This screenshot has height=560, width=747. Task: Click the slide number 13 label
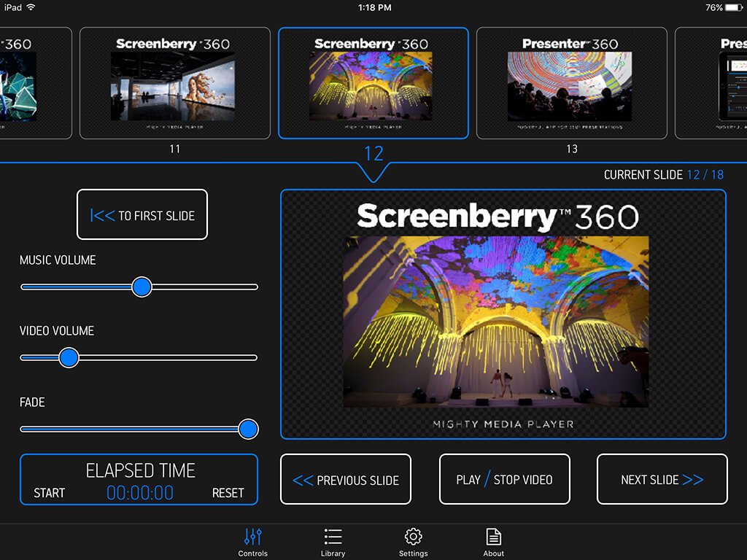pyautogui.click(x=572, y=149)
